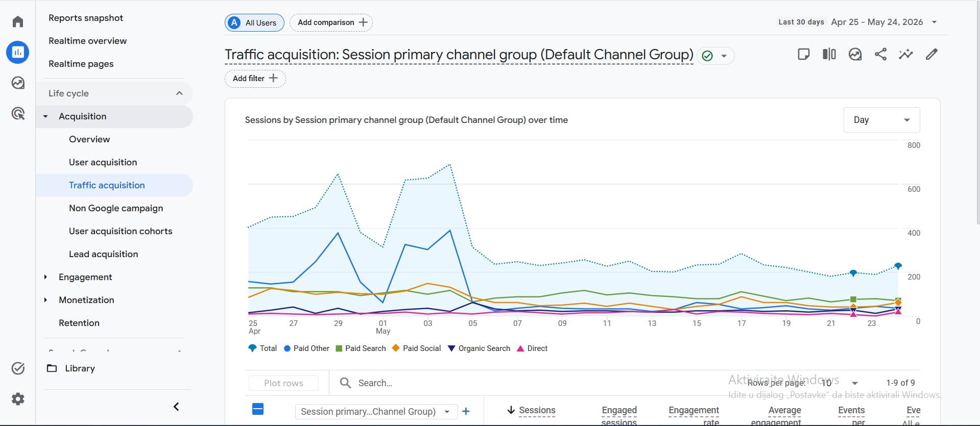Open the Explore icon in left rail

pyautogui.click(x=18, y=83)
